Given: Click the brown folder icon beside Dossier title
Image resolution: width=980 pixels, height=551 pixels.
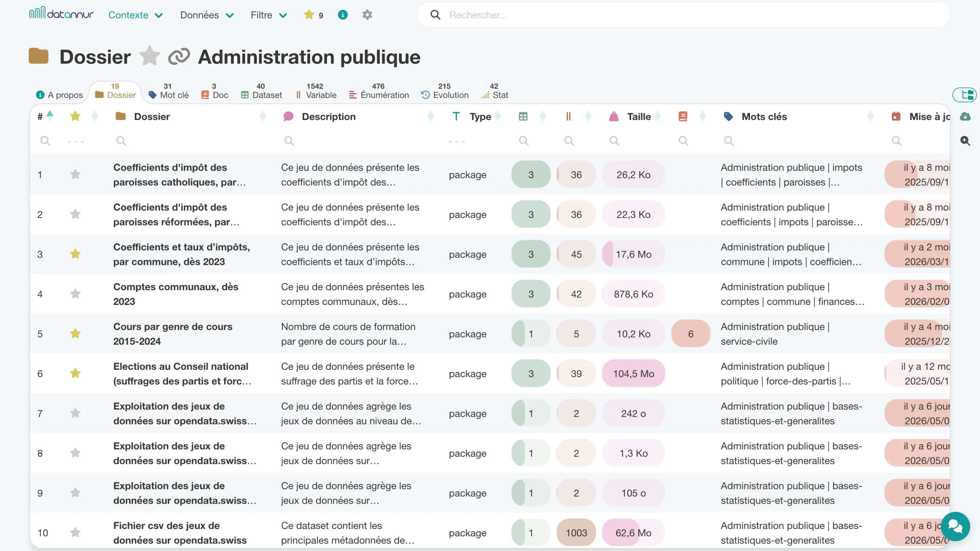Looking at the screenshot, I should (39, 56).
